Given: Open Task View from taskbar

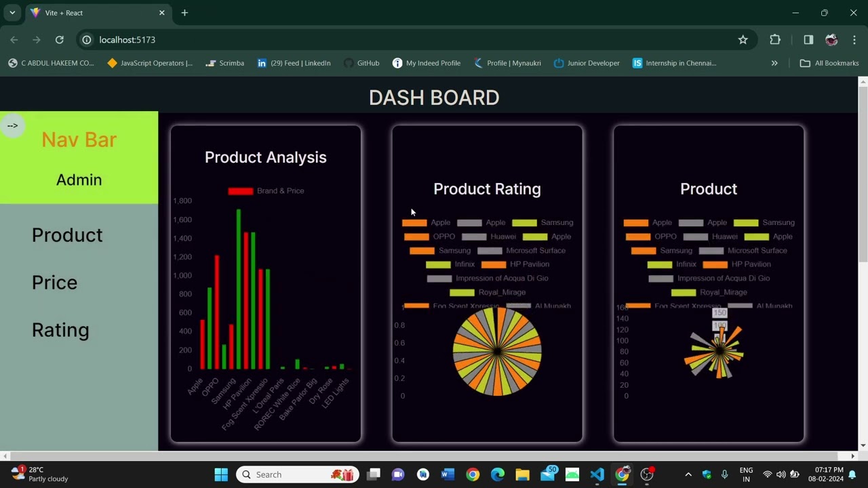Looking at the screenshot, I should pyautogui.click(x=374, y=474).
